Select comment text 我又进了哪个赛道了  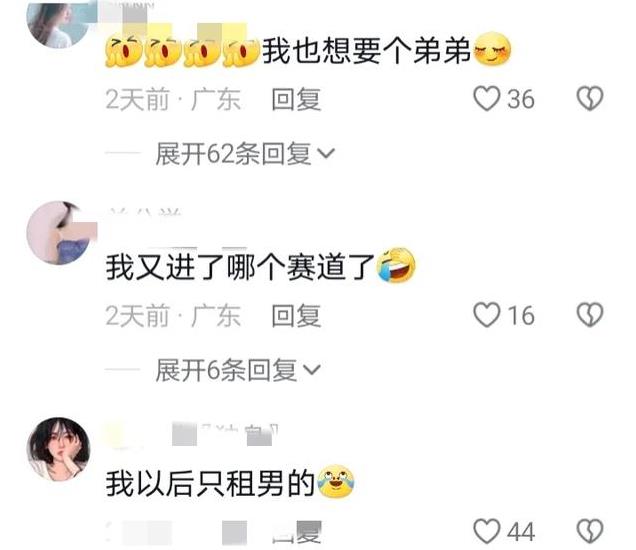click(x=240, y=267)
